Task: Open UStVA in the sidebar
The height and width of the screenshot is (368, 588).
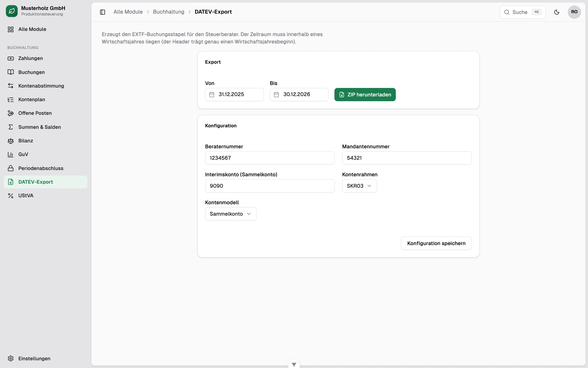Action: tap(45, 196)
